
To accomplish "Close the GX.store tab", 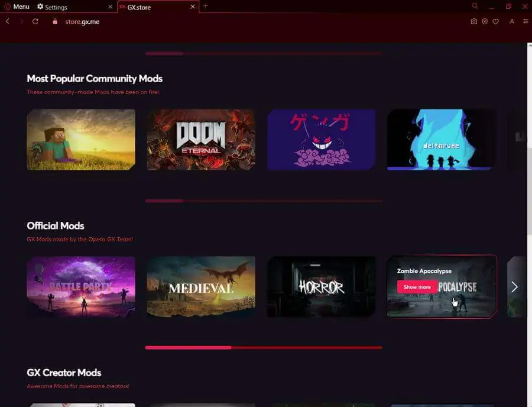I will (x=192, y=7).
